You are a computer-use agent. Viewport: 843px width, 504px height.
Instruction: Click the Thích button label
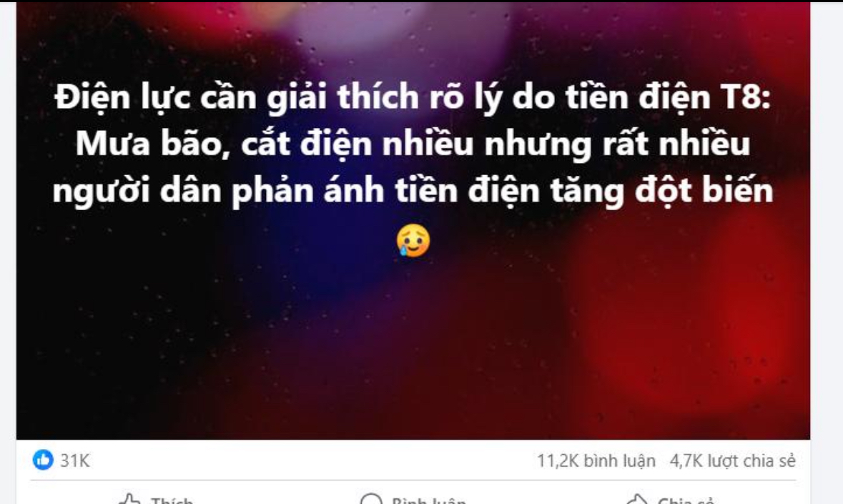pyautogui.click(x=172, y=500)
